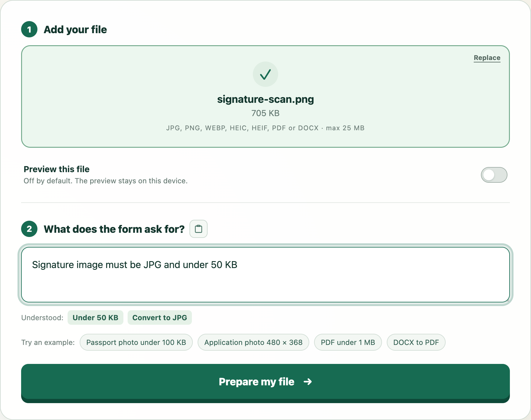Click the Preview this file label

(x=56, y=169)
